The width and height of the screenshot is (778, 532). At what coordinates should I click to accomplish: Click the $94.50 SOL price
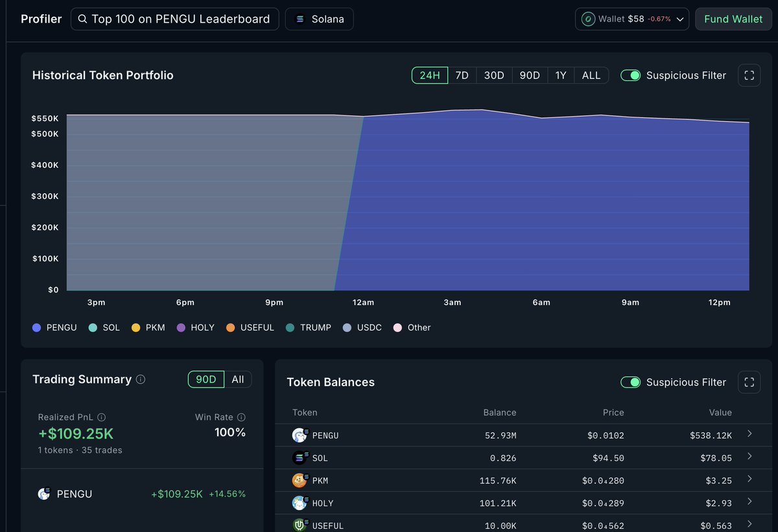coord(608,459)
